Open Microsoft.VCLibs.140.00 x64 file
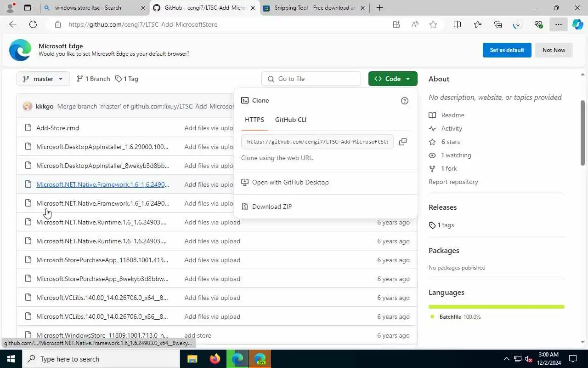Viewport: 588px width, 368px height. 102,298
